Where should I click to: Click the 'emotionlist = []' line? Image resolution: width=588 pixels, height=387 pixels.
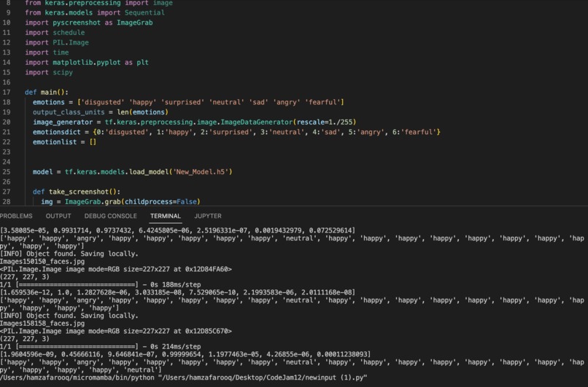pos(64,141)
